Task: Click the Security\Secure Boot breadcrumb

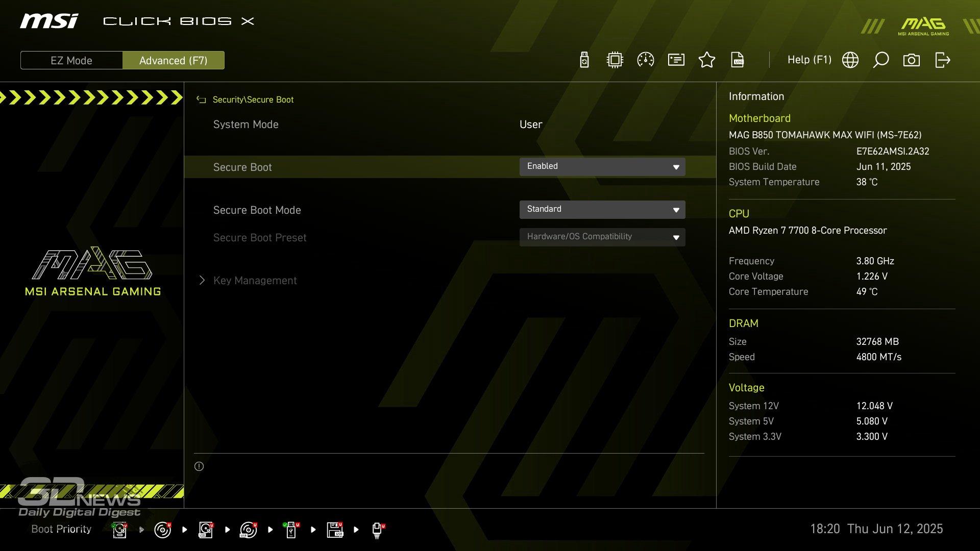Action: click(x=253, y=99)
